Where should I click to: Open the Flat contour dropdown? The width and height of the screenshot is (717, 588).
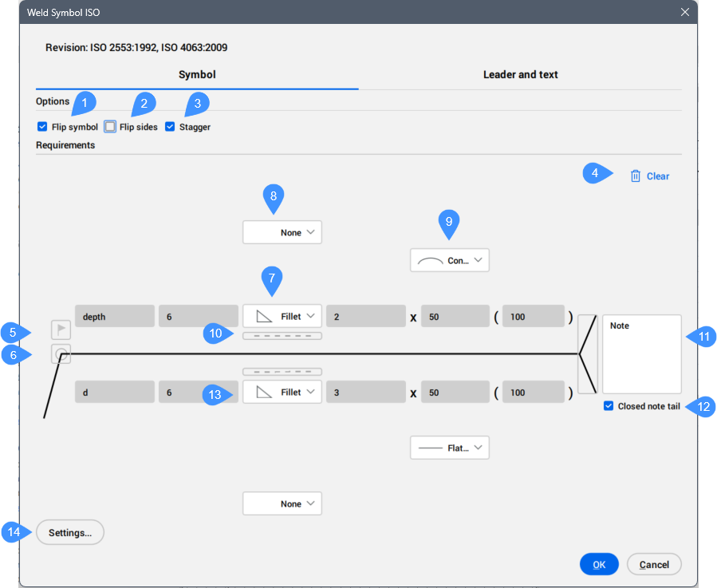click(450, 448)
